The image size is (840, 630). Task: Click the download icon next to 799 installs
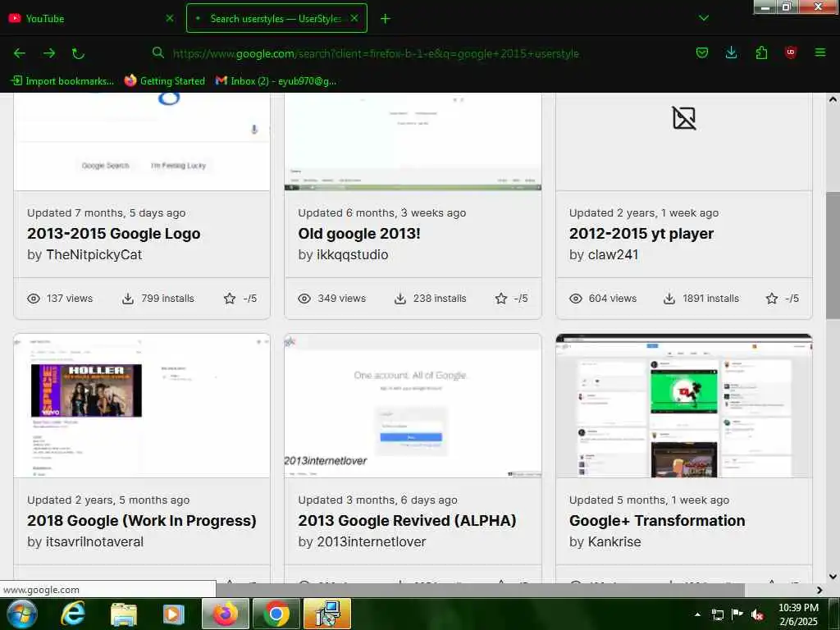coord(128,299)
